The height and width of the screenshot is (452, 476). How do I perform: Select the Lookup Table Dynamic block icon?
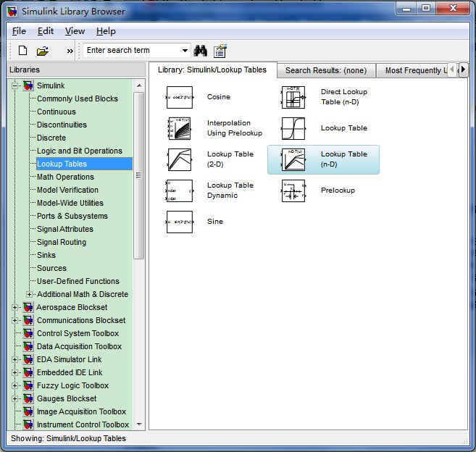point(180,191)
